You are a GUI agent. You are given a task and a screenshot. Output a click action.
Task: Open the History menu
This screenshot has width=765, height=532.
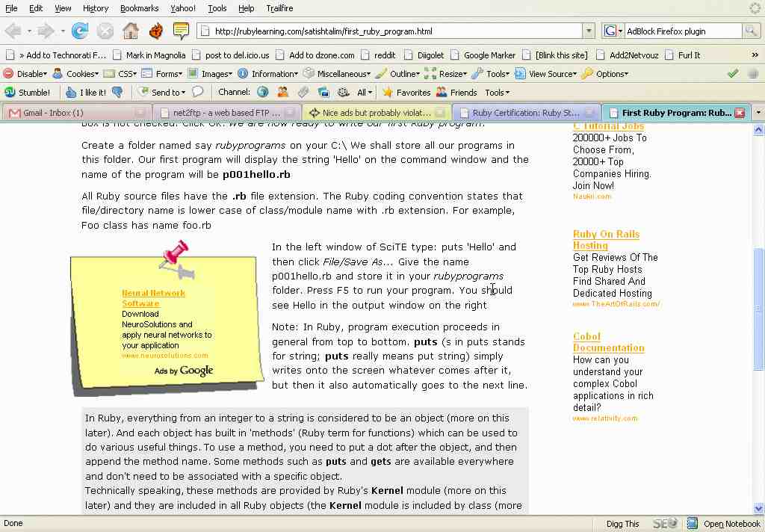(95, 8)
